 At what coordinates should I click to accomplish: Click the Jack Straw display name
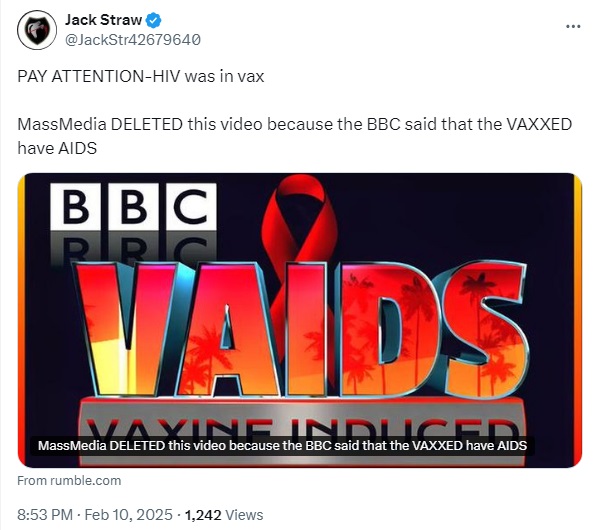click(x=103, y=20)
